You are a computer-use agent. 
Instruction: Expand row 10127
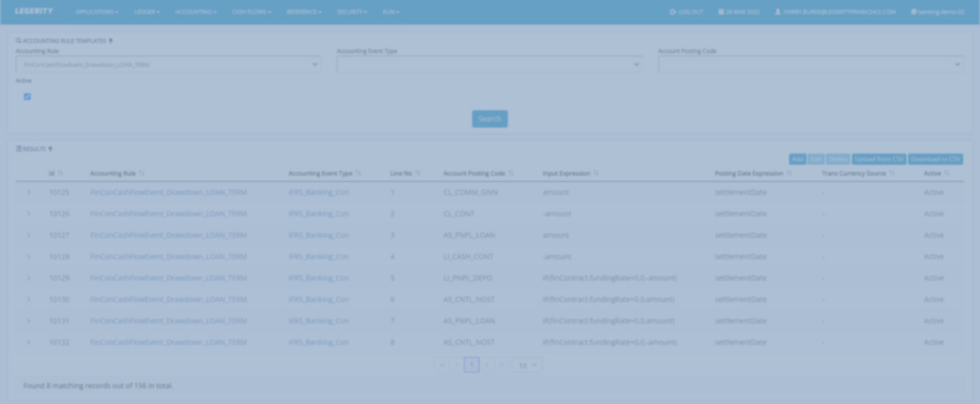point(29,235)
